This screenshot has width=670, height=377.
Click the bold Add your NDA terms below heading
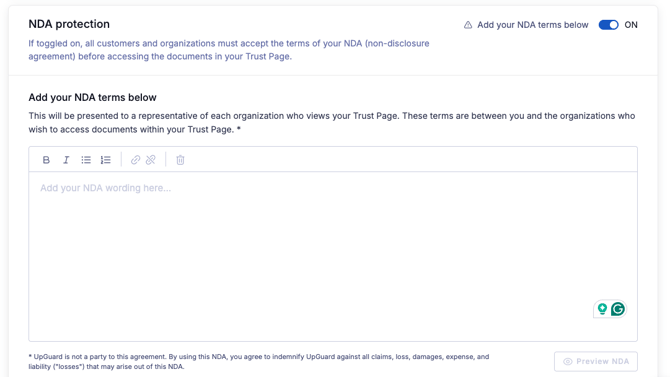(x=92, y=97)
